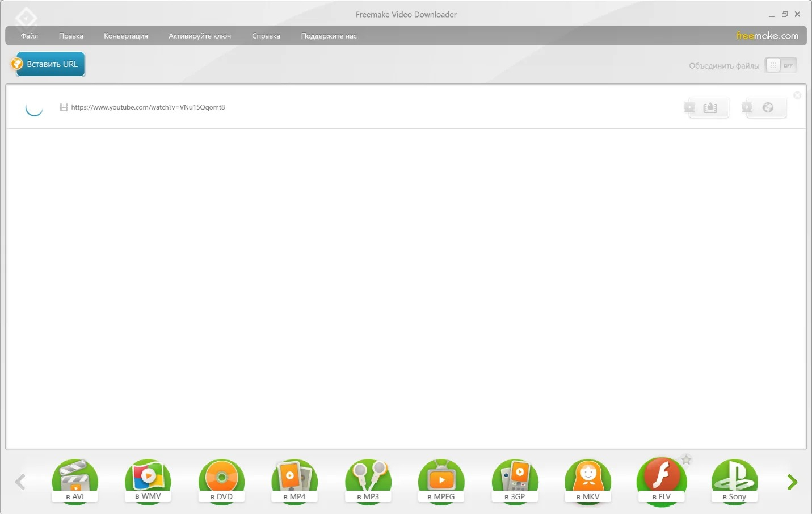812x514 pixels.
Task: Click the convert to AVI icon
Action: (75, 482)
